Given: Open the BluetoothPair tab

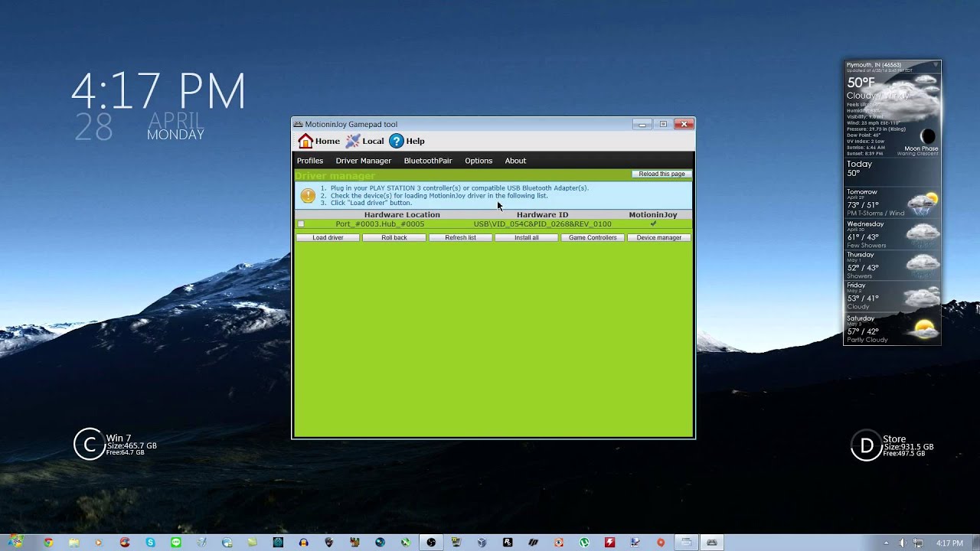Looking at the screenshot, I should [428, 161].
